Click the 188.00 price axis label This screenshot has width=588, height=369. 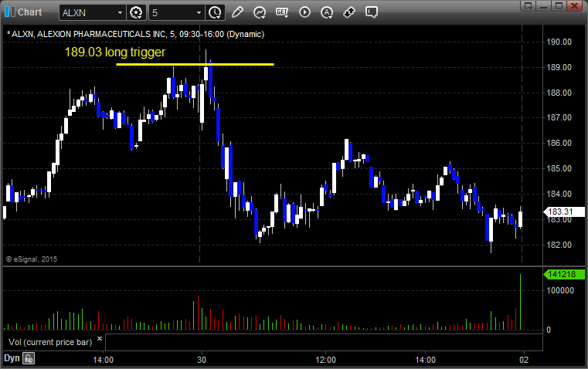pyautogui.click(x=559, y=93)
